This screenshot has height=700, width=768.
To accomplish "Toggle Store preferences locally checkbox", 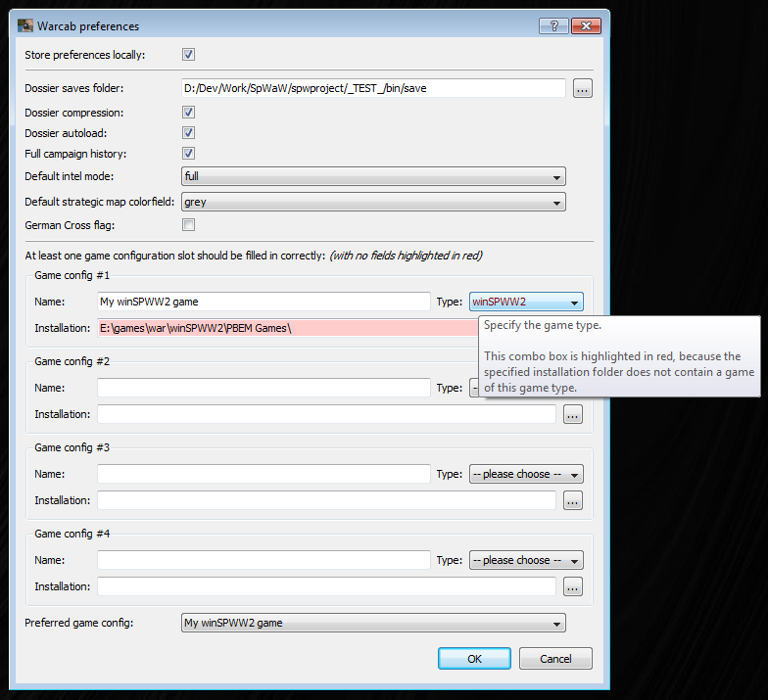I will tap(188, 55).
